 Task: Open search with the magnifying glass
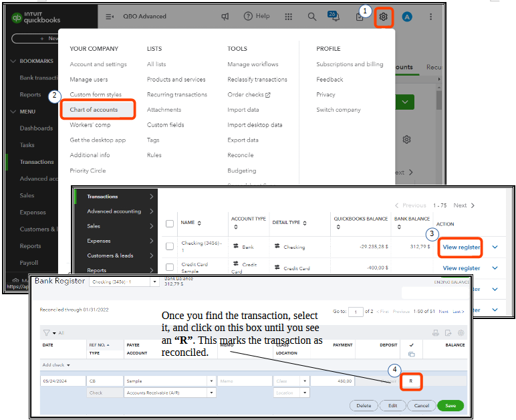312,17
